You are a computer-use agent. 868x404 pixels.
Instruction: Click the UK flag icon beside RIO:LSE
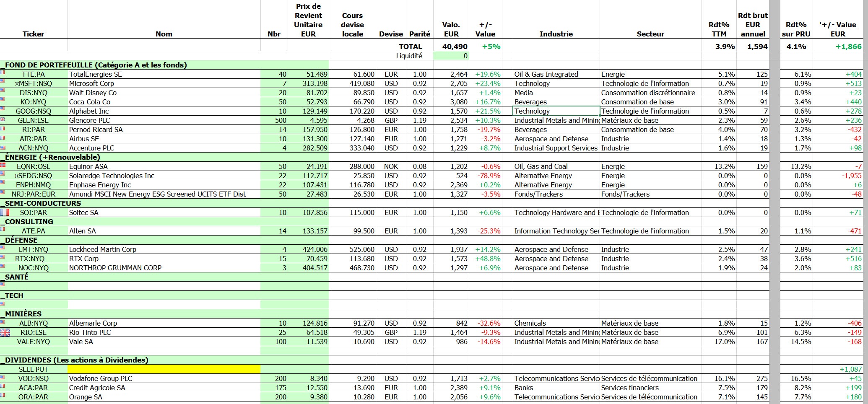[5, 332]
